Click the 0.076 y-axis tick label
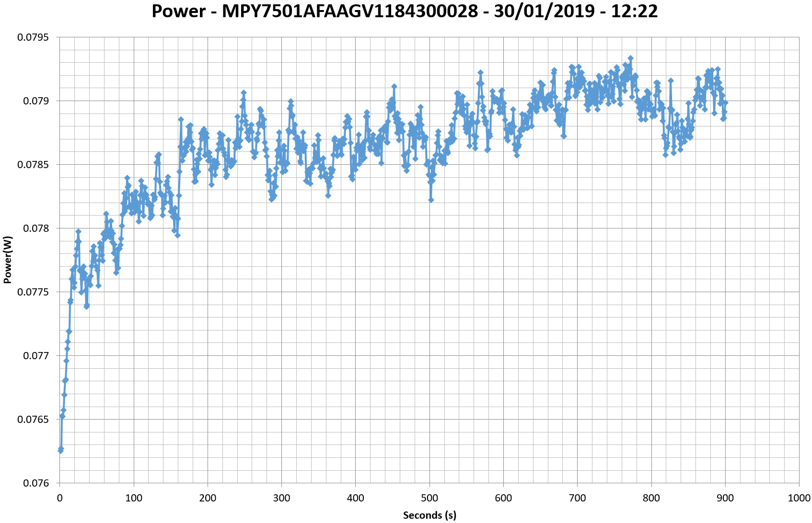Image resolution: width=812 pixels, height=523 pixels. (x=38, y=483)
